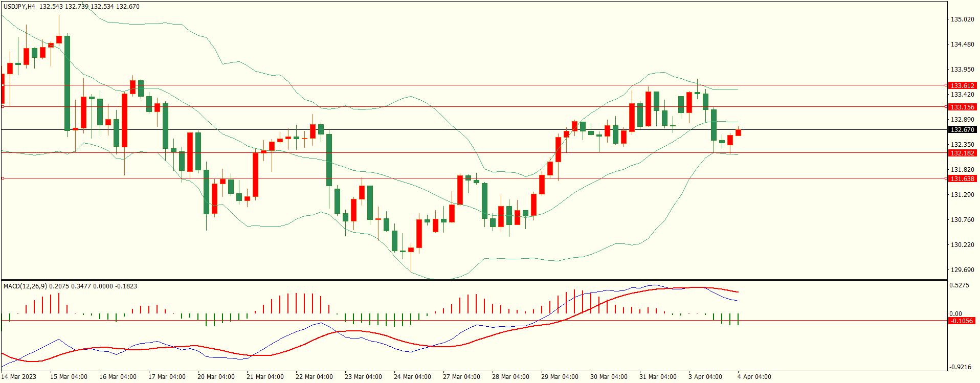
Task: Click the last red candlestick on chart
Action: (x=738, y=132)
